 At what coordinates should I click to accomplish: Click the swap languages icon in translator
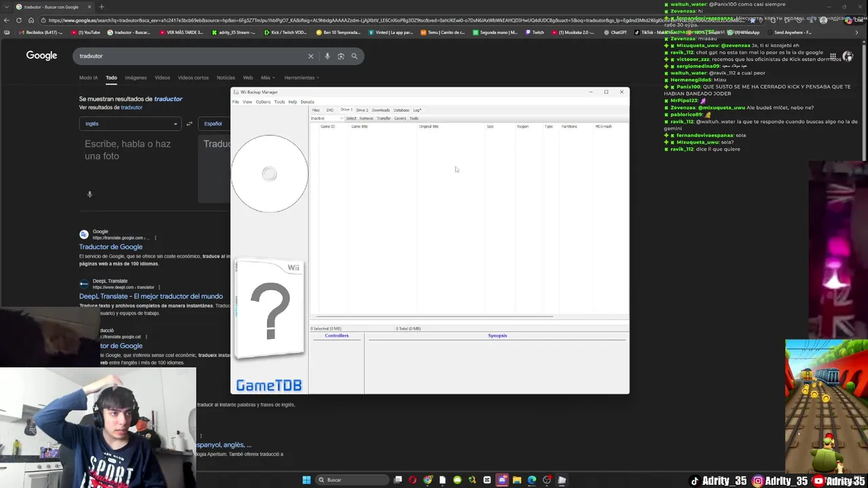[x=189, y=123]
